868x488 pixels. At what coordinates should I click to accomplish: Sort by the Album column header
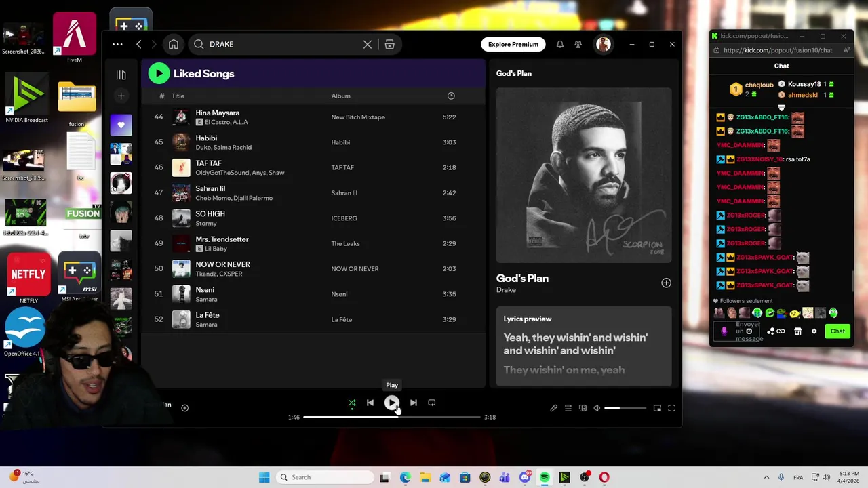click(x=340, y=96)
